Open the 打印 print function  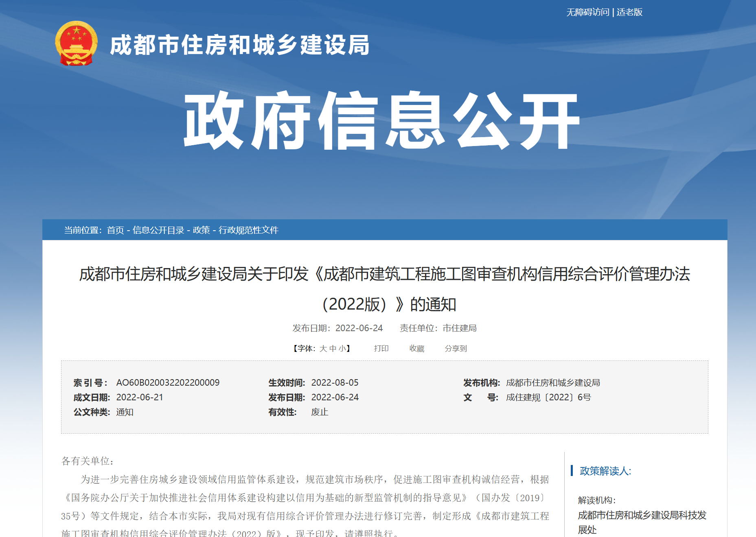pos(381,348)
